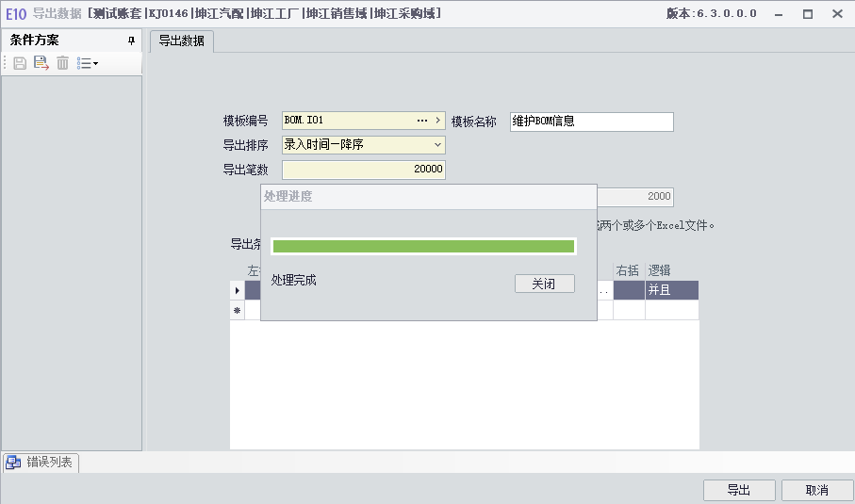This screenshot has height=504, width=855.
Task: Click the delete scheme trash icon
Action: 63,63
